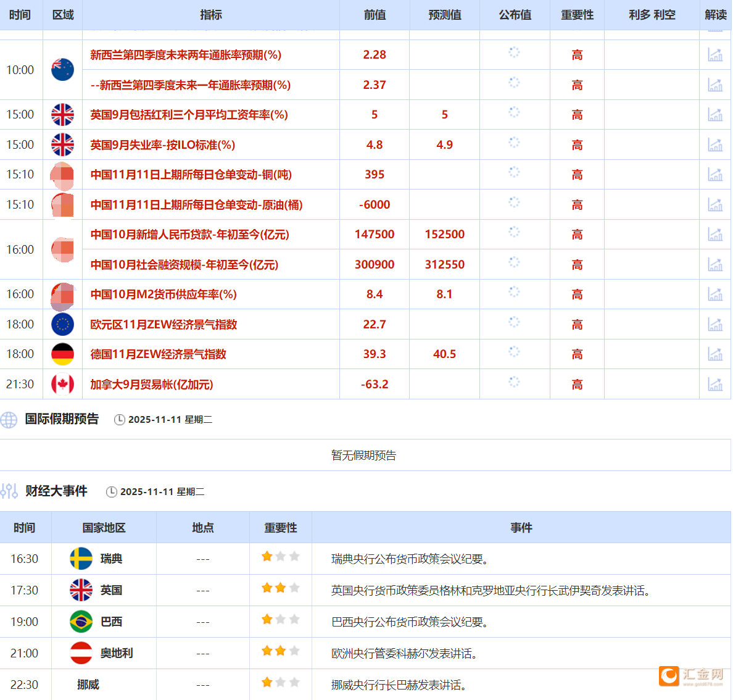Click the Brazil flag beside 巴西
This screenshot has height=700, width=733.
80,621
